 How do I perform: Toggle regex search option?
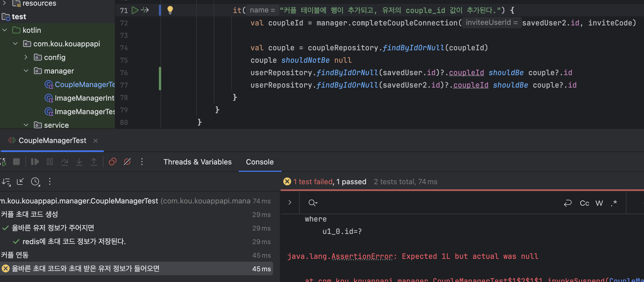(x=614, y=203)
